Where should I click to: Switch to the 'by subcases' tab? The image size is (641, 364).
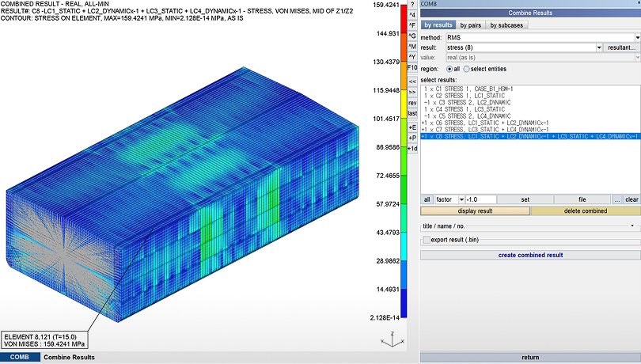pyautogui.click(x=506, y=25)
